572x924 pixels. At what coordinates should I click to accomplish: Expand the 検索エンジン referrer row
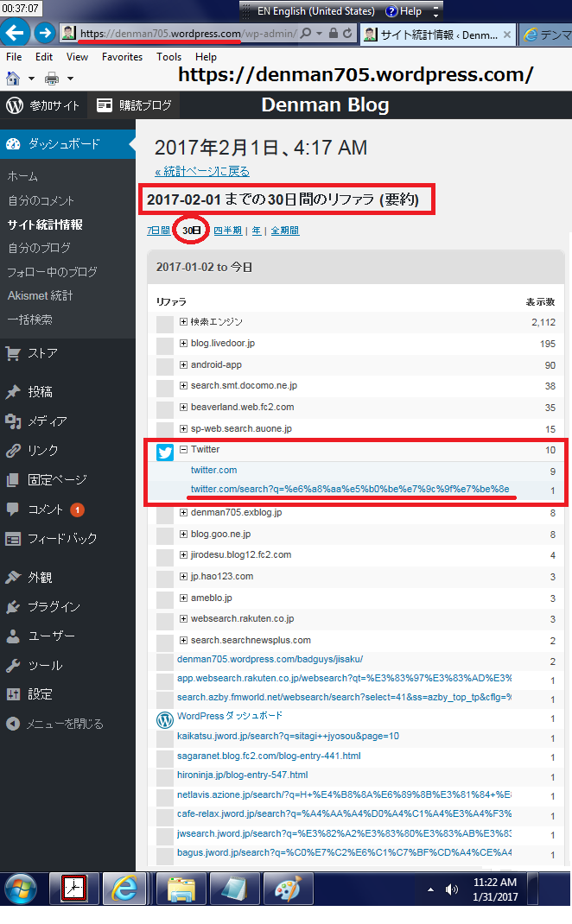click(x=183, y=322)
